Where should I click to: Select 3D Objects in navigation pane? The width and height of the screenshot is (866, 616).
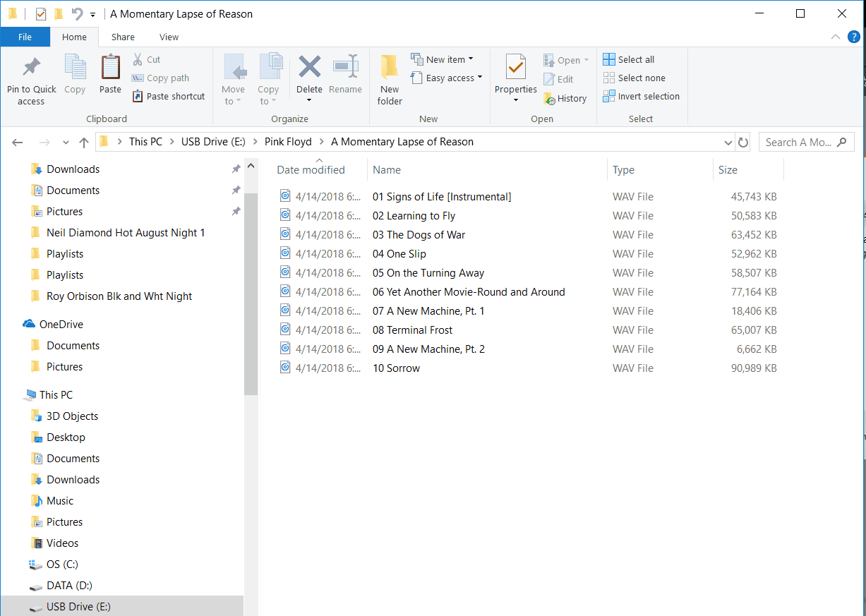[x=72, y=416]
